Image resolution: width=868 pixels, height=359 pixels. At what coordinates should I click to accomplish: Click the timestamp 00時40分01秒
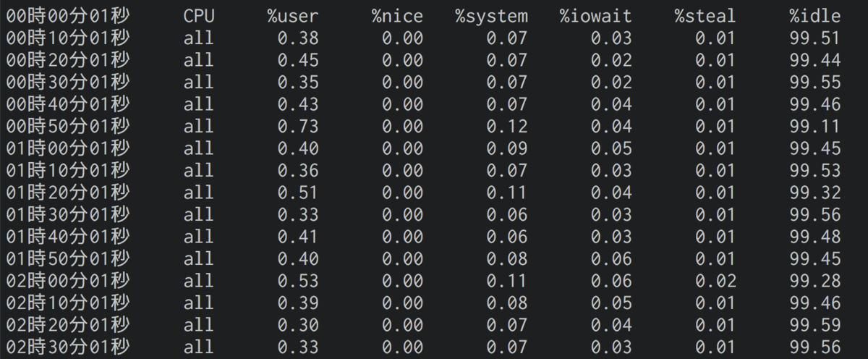coord(68,104)
